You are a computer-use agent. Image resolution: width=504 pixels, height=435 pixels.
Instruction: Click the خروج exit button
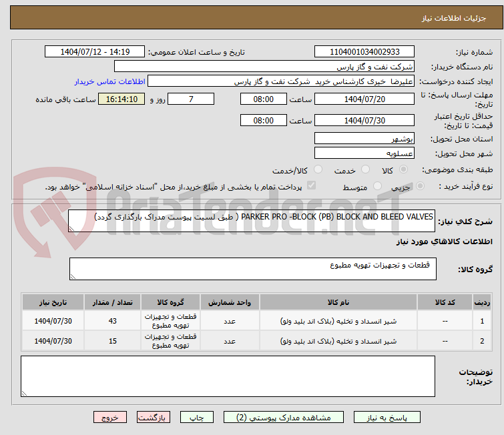(109, 417)
